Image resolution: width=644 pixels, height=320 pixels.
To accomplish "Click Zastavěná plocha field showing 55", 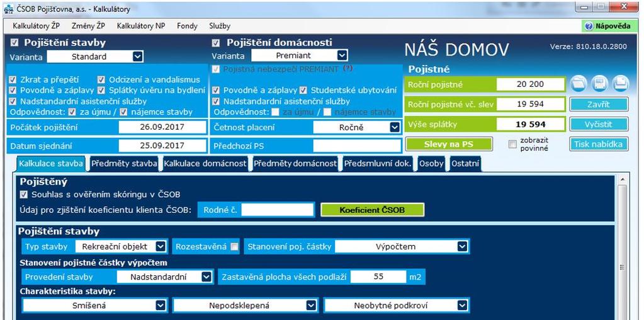I will pos(378,277).
